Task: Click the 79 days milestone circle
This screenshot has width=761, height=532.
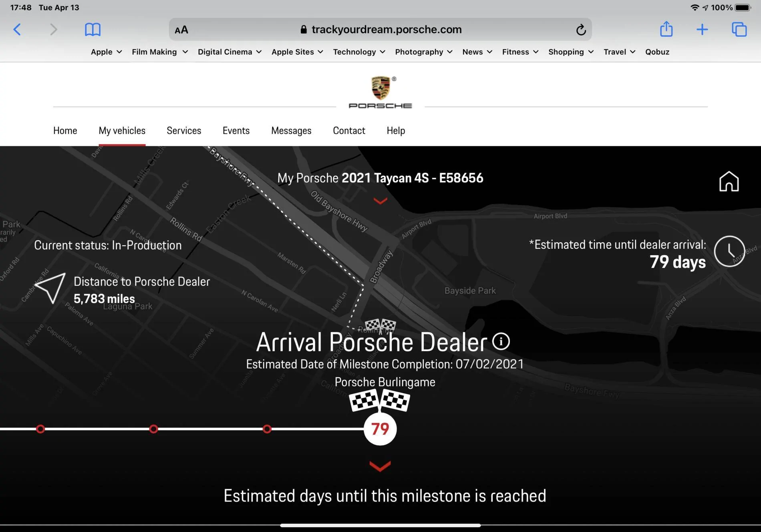Action: coord(380,429)
